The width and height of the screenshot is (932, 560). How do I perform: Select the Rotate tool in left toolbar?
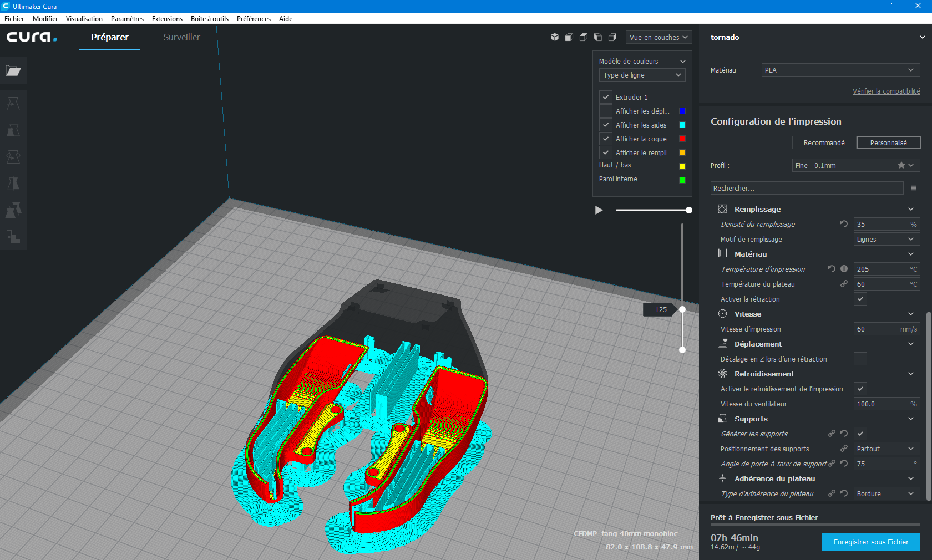pos(13,157)
